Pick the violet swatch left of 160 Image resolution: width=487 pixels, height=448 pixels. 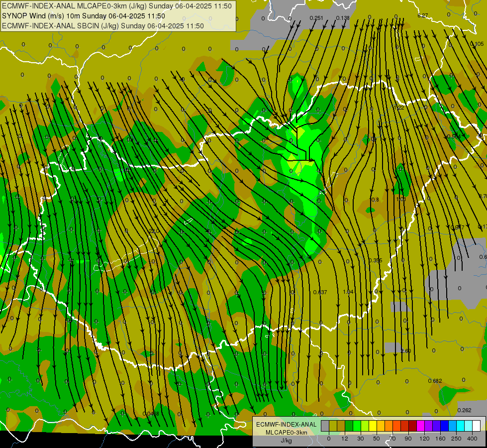437,426
